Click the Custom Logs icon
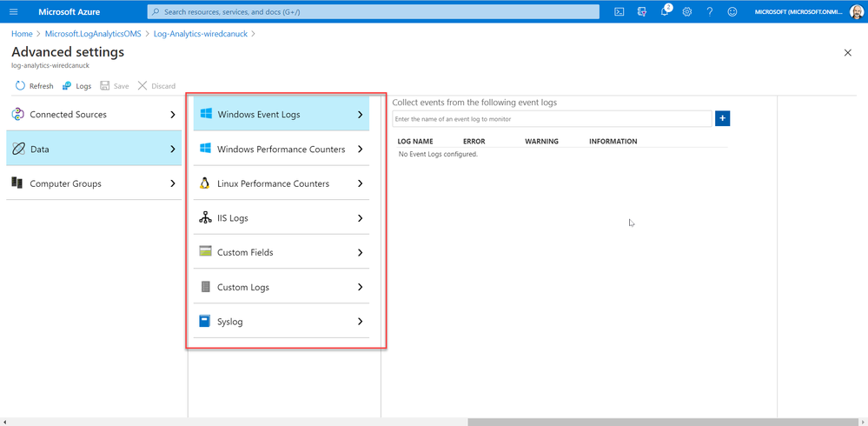The image size is (868, 426). 205,287
